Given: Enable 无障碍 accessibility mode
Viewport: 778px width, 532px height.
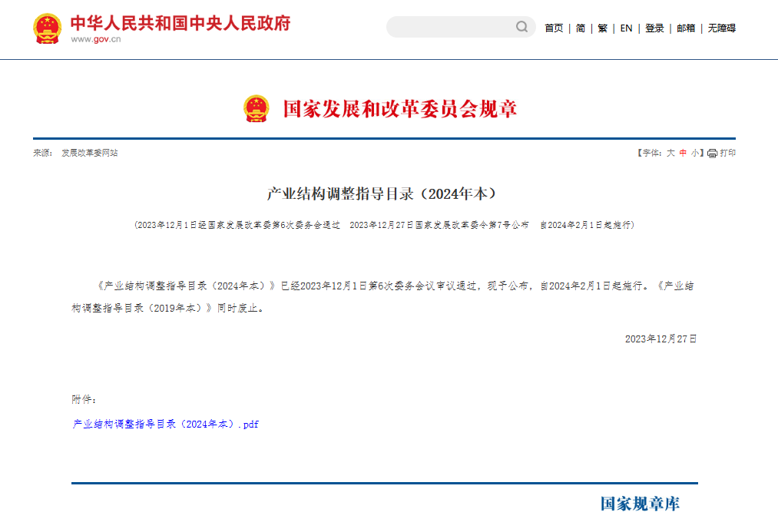Looking at the screenshot, I should point(721,28).
